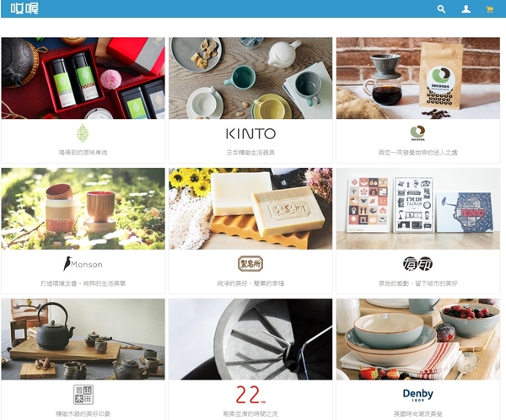The image size is (506, 420).
Task: Open the KINTO cups and teapot photo
Action: (250, 78)
